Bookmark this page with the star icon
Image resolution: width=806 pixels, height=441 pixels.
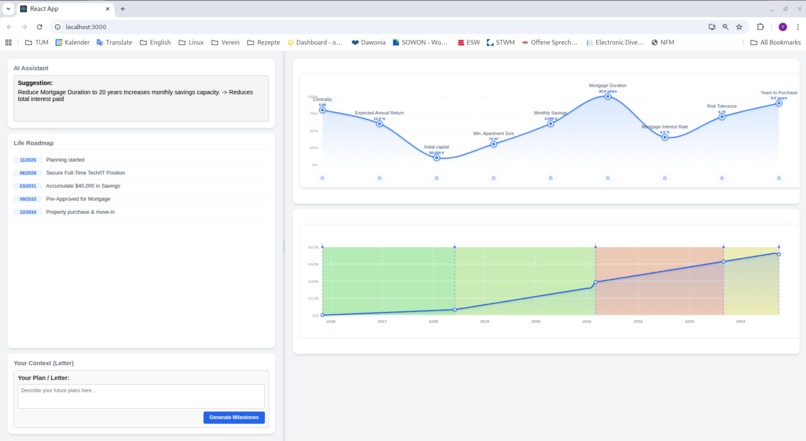pos(739,27)
